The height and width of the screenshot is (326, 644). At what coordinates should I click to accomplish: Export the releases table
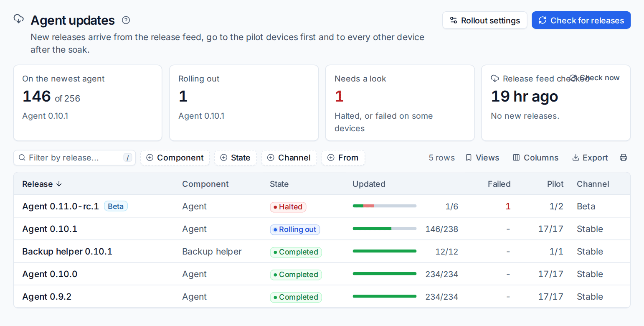point(590,158)
